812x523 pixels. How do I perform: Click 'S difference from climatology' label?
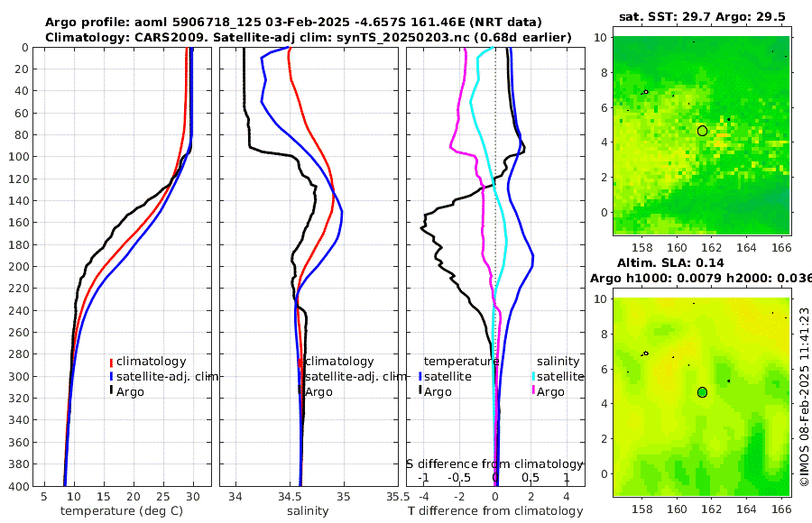pos(495,463)
